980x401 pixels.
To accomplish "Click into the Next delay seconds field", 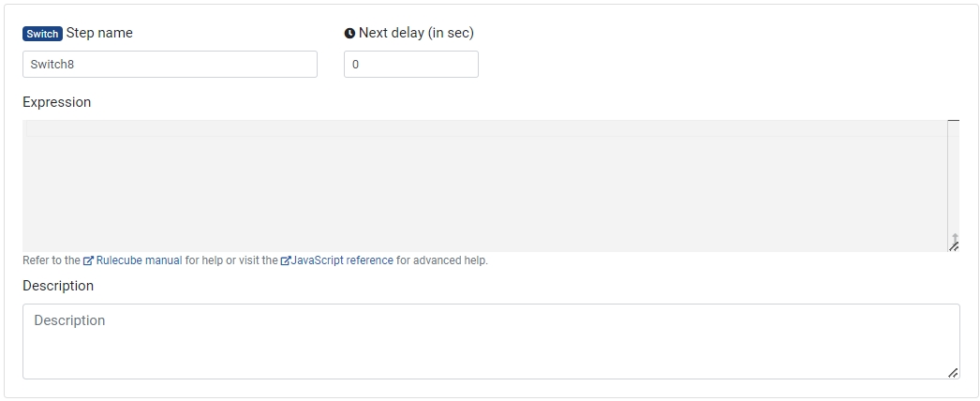I will [410, 65].
